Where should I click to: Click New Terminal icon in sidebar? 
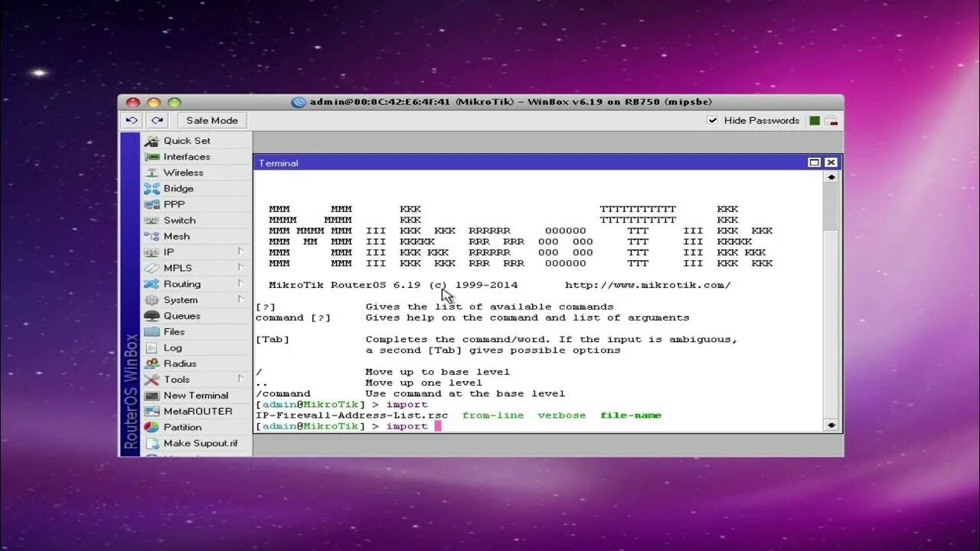click(x=152, y=396)
